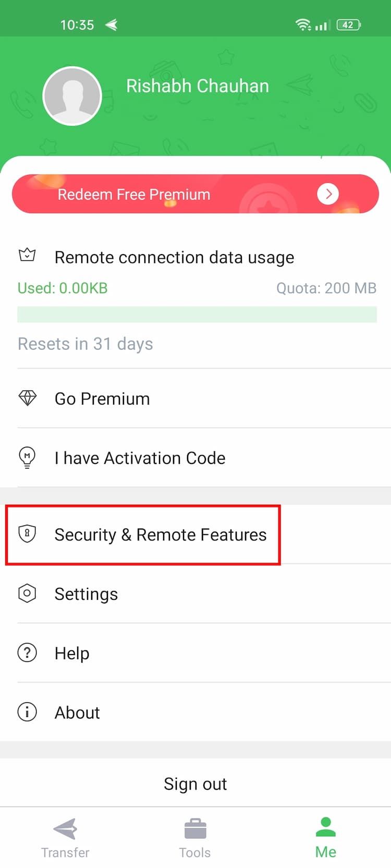Open Go Premium menu item
The width and height of the screenshot is (391, 868).
click(195, 398)
